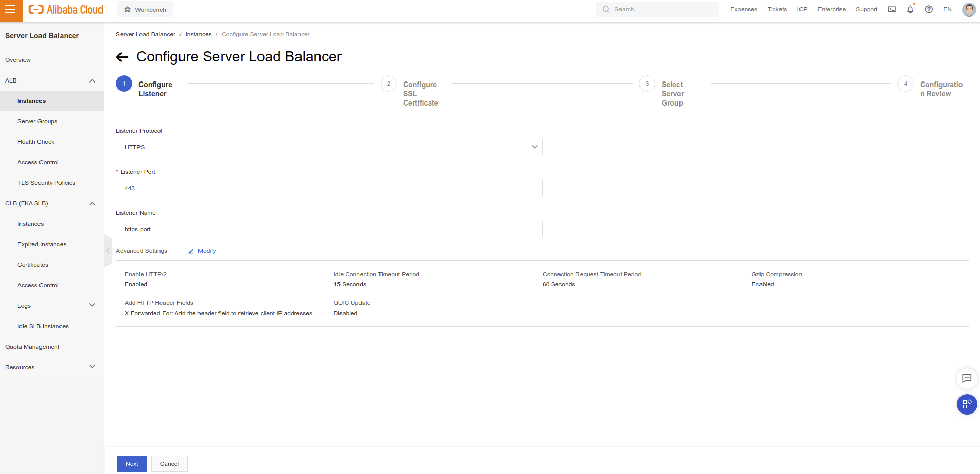Launch the Cloud Shell terminal icon
The image size is (980, 474).
click(892, 9)
